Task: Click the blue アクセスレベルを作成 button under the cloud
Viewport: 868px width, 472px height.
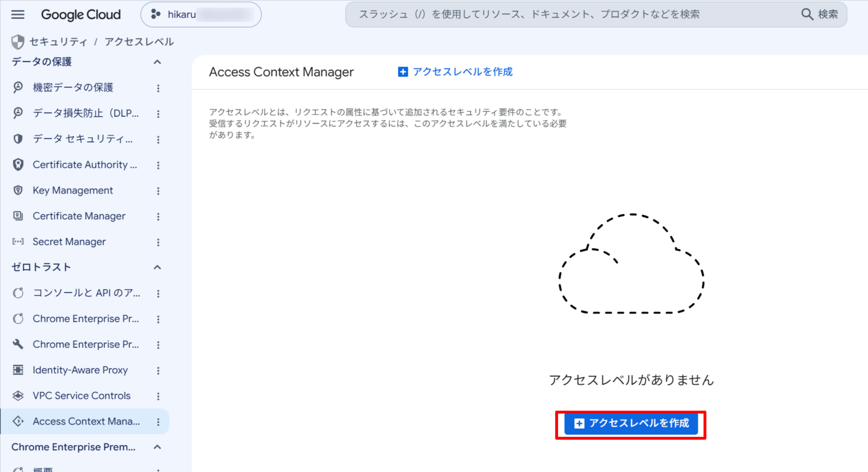Action: click(631, 424)
